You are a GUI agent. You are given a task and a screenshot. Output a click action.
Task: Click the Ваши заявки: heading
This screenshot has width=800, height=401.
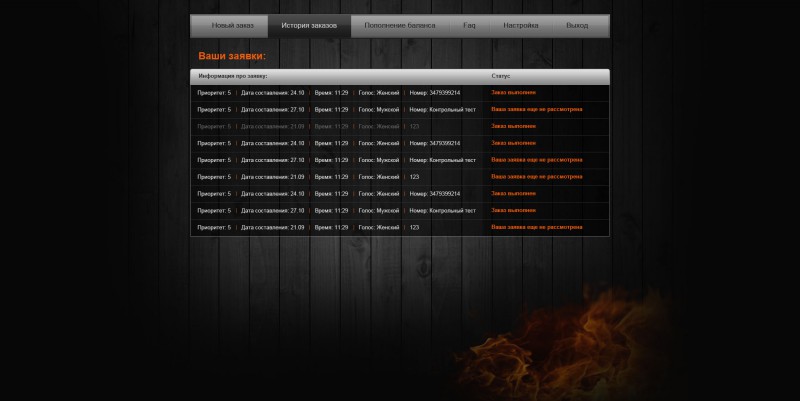pyautogui.click(x=232, y=56)
